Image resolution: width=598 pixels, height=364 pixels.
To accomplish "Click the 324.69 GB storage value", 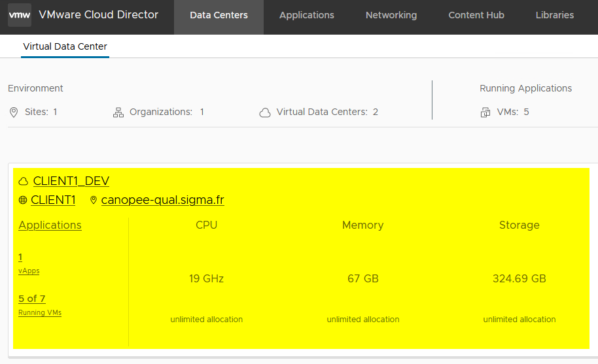I will coord(519,278).
